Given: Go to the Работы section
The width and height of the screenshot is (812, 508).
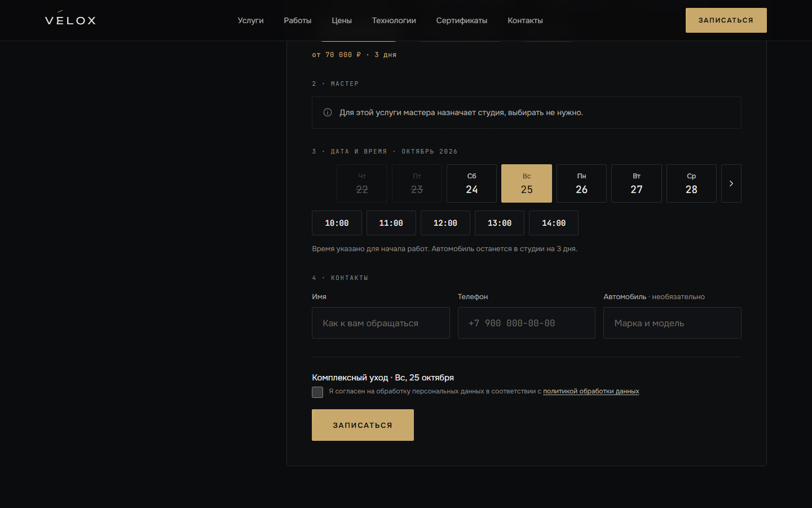Looking at the screenshot, I should click(298, 20).
